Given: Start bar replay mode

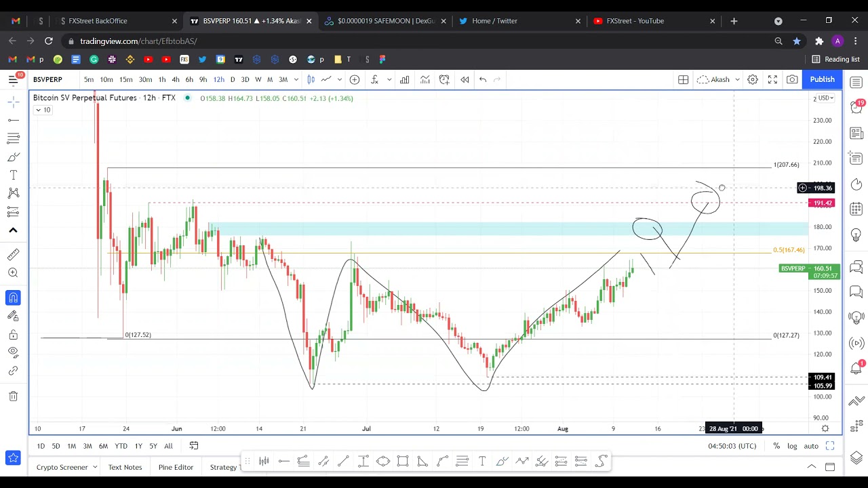Looking at the screenshot, I should [x=465, y=79].
